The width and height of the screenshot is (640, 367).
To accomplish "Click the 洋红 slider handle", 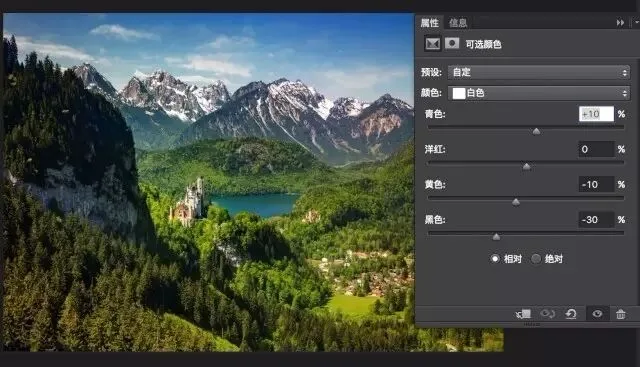I will pos(527,166).
